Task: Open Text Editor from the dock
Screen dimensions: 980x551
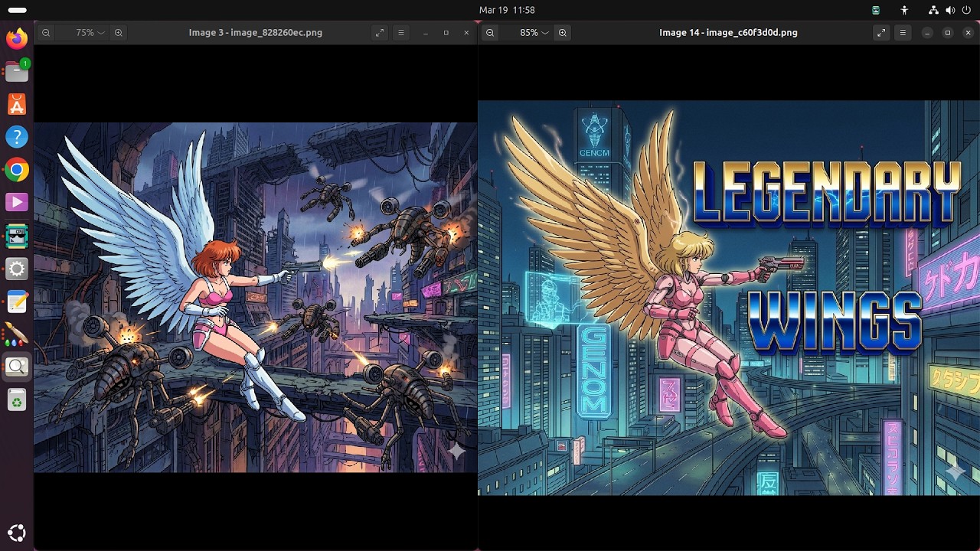Action: [x=17, y=302]
